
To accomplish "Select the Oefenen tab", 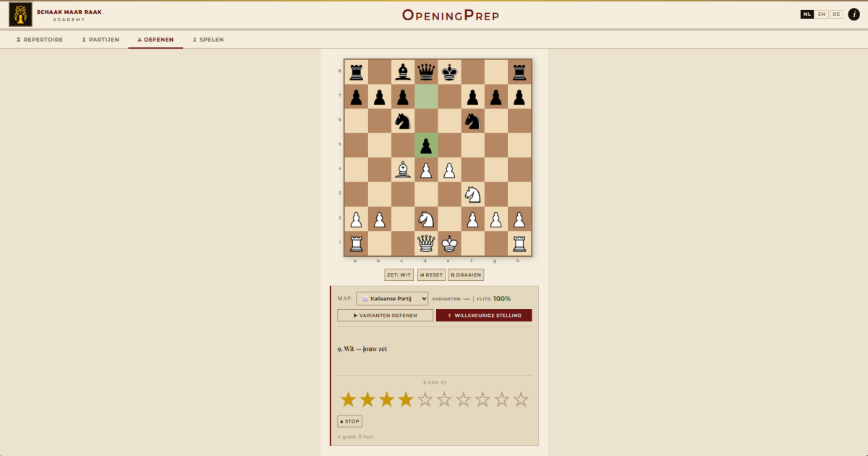I will click(x=156, y=40).
